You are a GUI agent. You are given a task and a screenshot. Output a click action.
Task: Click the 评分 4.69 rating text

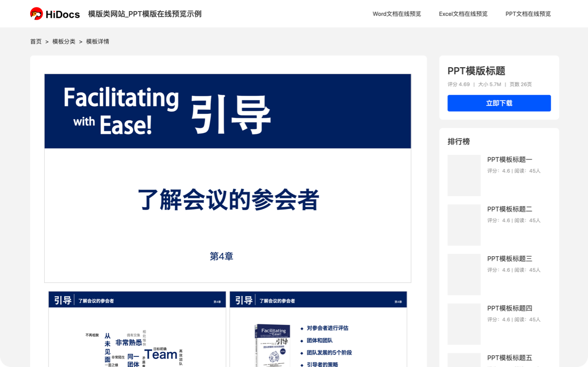[459, 84]
